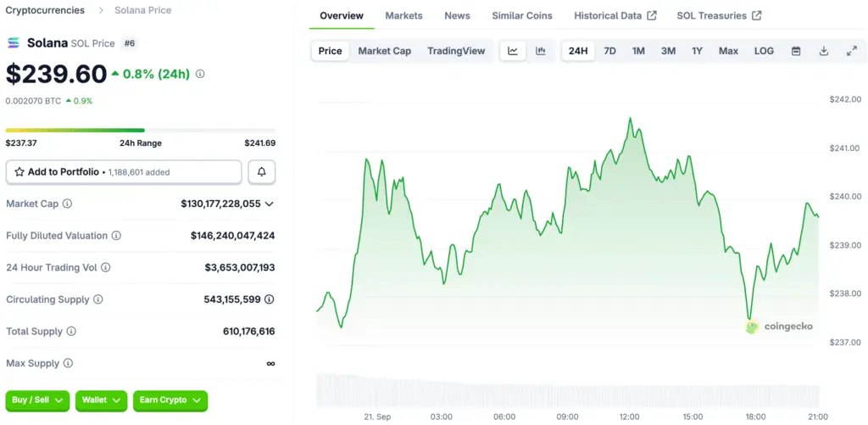The image size is (868, 425).
Task: Click the 24h Range progress bar
Action: [x=141, y=131]
